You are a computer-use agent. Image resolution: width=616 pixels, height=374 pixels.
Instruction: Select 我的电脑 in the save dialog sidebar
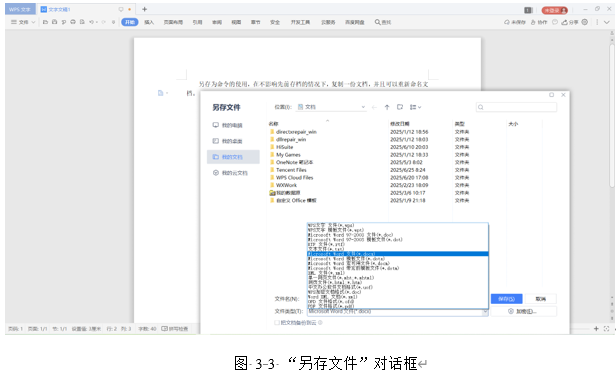click(x=233, y=125)
